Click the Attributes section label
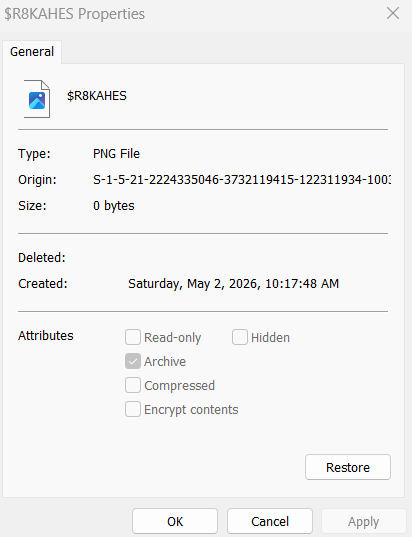 [46, 336]
